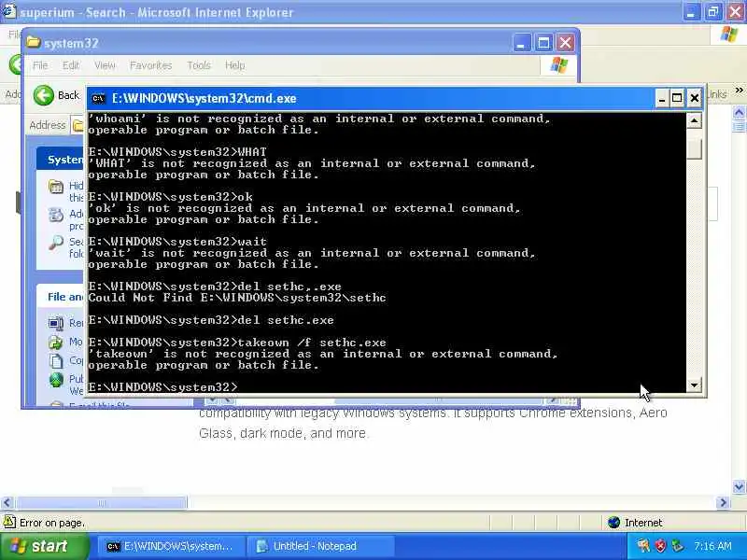Open the Safely Remove Hardware tray icon
The width and height of the screenshot is (747, 560).
point(677,546)
